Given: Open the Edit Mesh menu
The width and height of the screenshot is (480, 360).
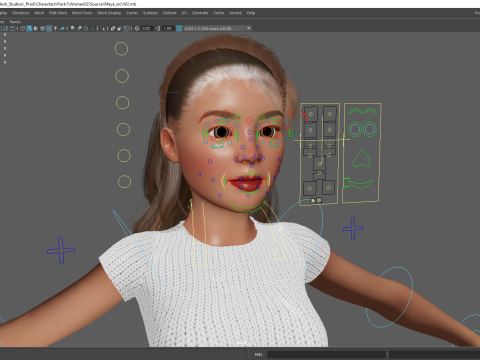Looking at the screenshot, I should point(58,13).
